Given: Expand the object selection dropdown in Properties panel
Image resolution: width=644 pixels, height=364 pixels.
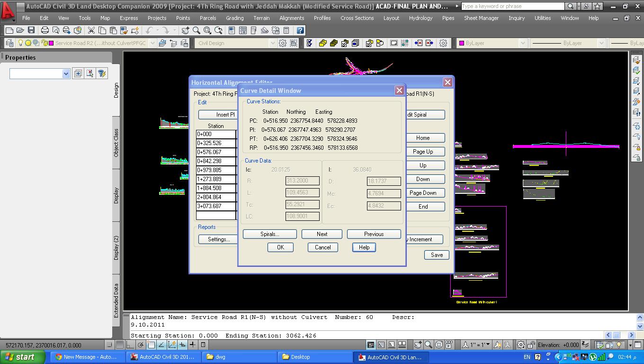Looking at the screenshot, I should [66, 73].
